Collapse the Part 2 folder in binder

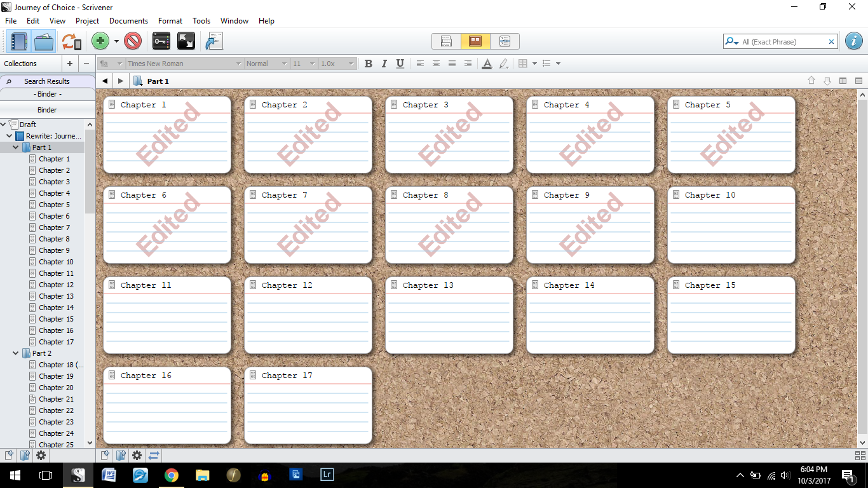click(x=16, y=353)
